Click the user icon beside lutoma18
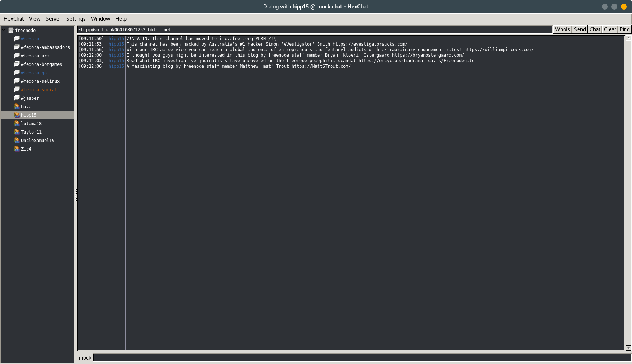 (x=17, y=123)
